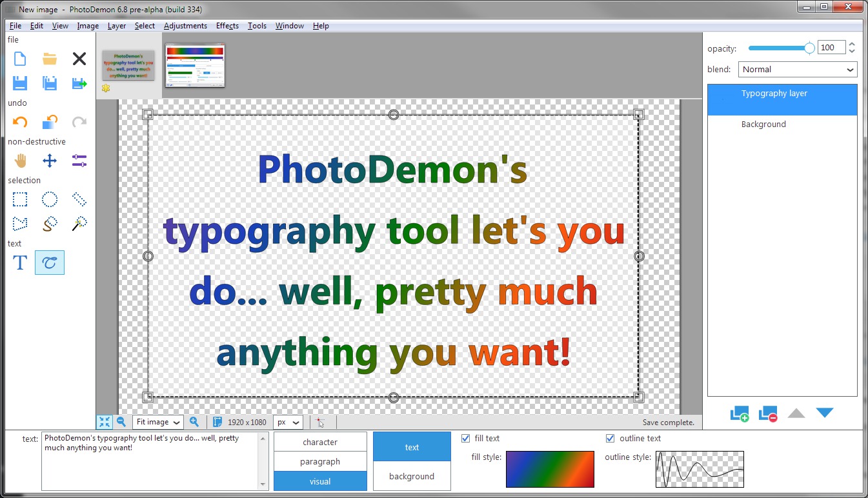
Task: Add a new layer with plus icon
Action: point(740,413)
